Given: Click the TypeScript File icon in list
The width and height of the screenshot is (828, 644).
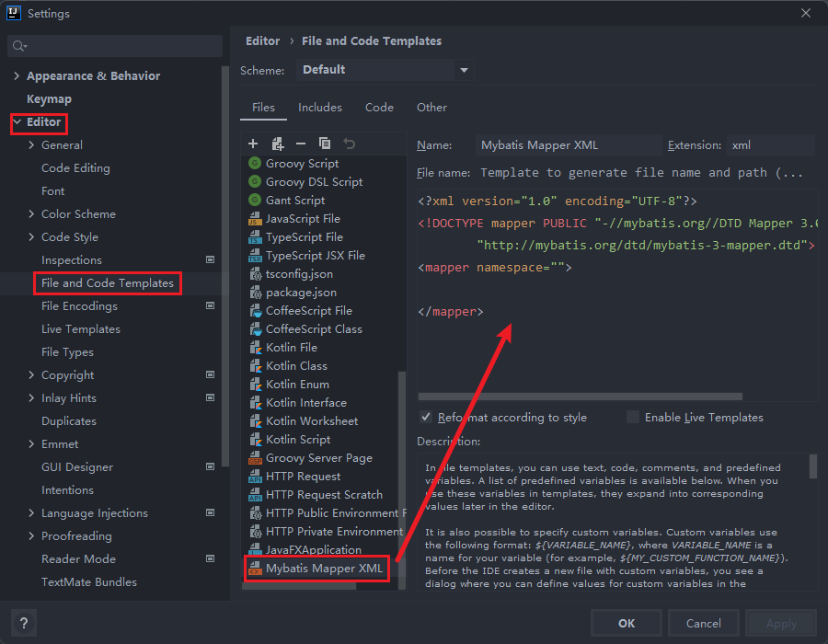Looking at the screenshot, I should 255,237.
